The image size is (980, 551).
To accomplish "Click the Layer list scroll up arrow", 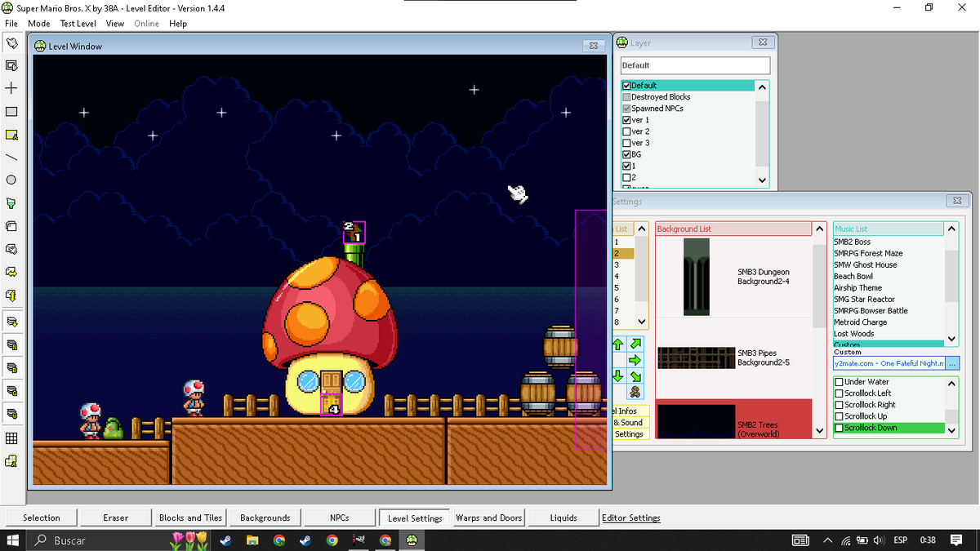I will click(x=762, y=87).
